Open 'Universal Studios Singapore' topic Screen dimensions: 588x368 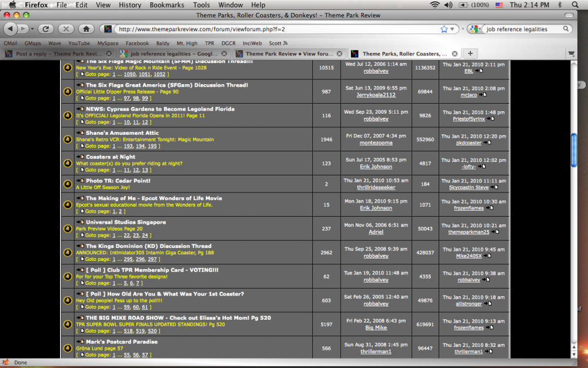(126, 222)
